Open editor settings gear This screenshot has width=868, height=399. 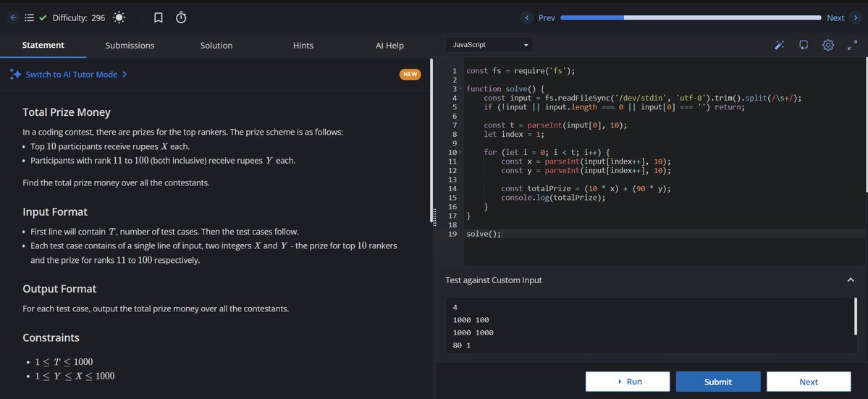[x=828, y=46]
